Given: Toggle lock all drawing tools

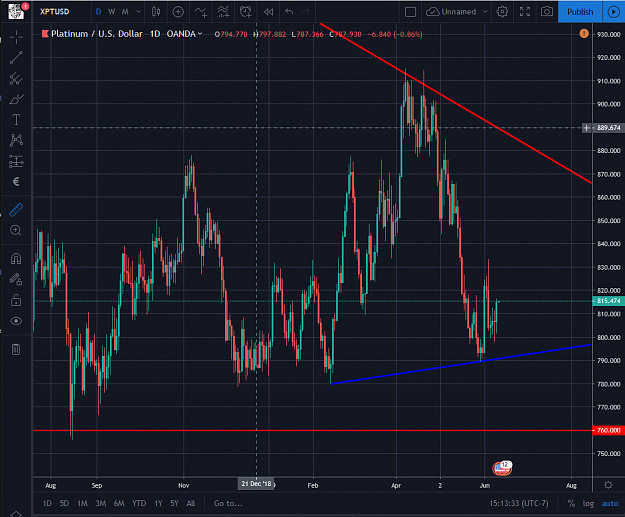Looking at the screenshot, I should (16, 300).
